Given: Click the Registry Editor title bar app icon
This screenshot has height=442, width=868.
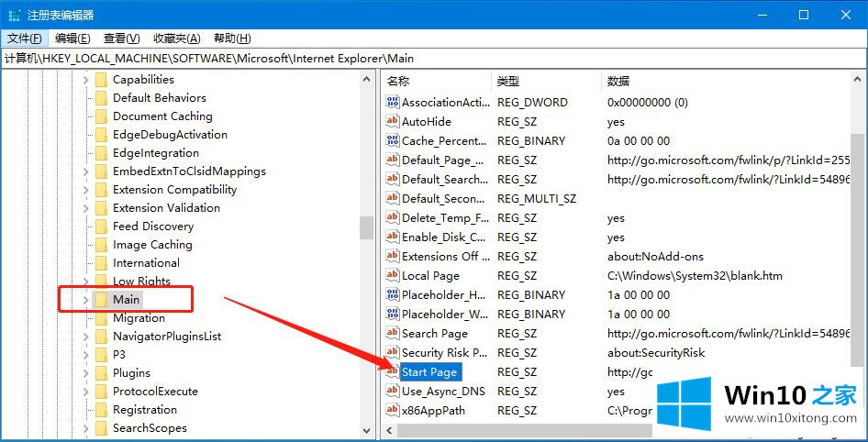Looking at the screenshot, I should point(15,15).
